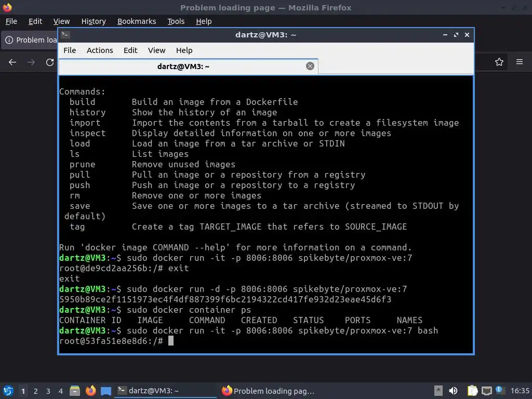Open Firefox Edit menu
This screenshot has width=532, height=399.
click(35, 21)
